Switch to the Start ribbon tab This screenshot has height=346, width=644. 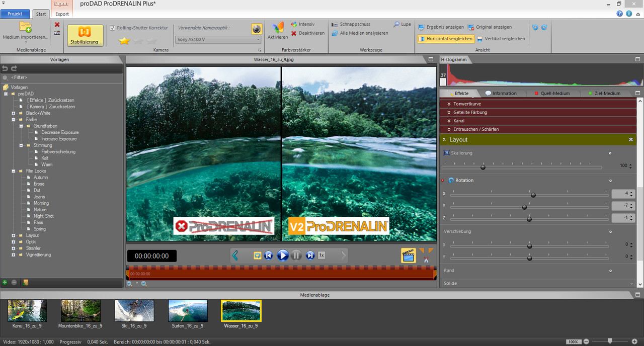point(41,14)
